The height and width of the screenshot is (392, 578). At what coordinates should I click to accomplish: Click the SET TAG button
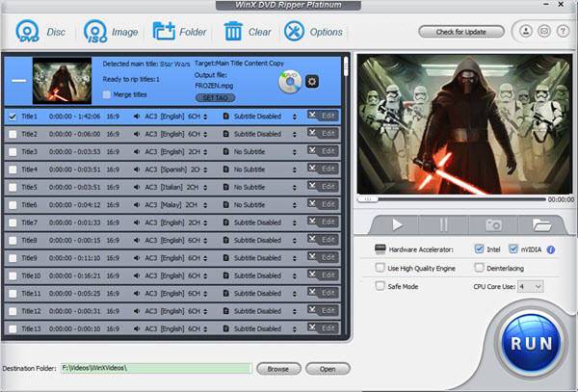[215, 98]
